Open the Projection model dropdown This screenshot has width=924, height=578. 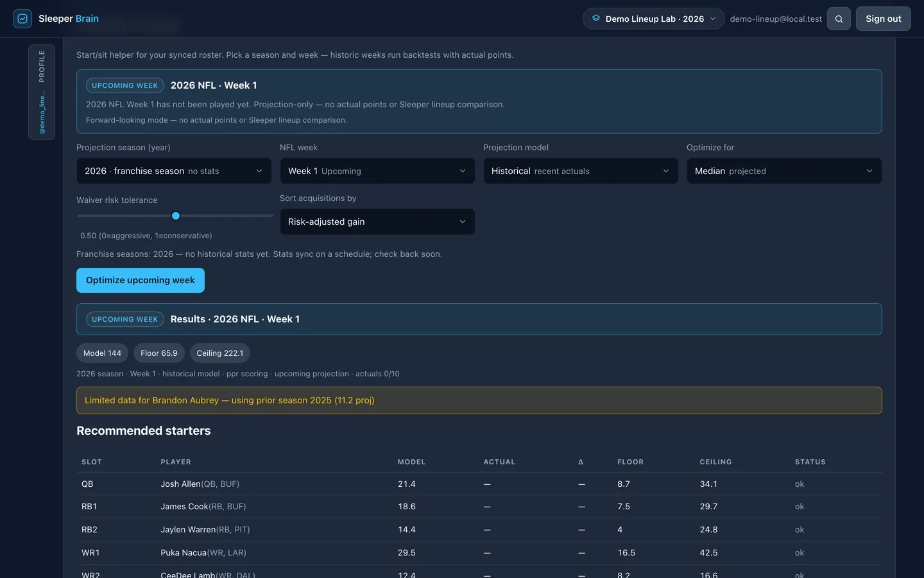(x=581, y=171)
